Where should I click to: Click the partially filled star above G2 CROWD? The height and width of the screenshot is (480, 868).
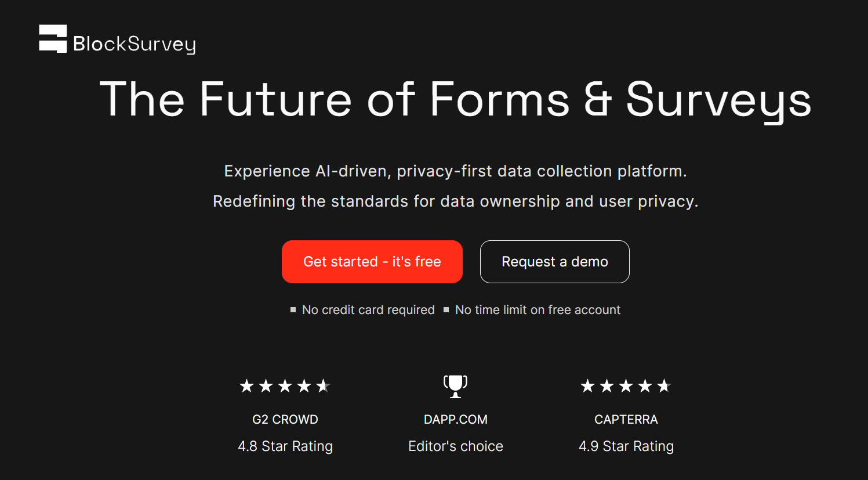click(x=323, y=386)
